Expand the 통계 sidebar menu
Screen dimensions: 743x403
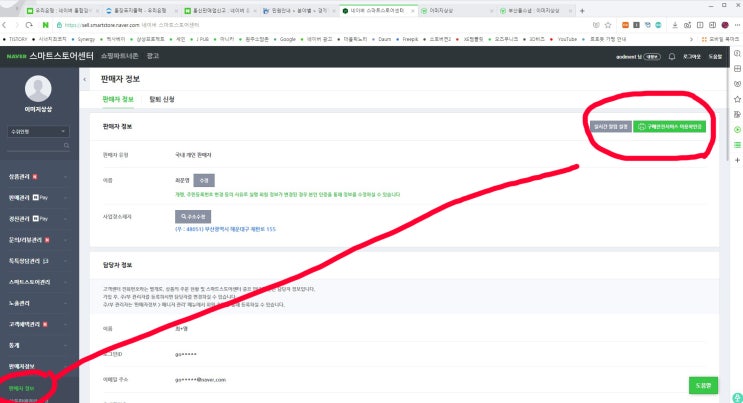(x=39, y=345)
